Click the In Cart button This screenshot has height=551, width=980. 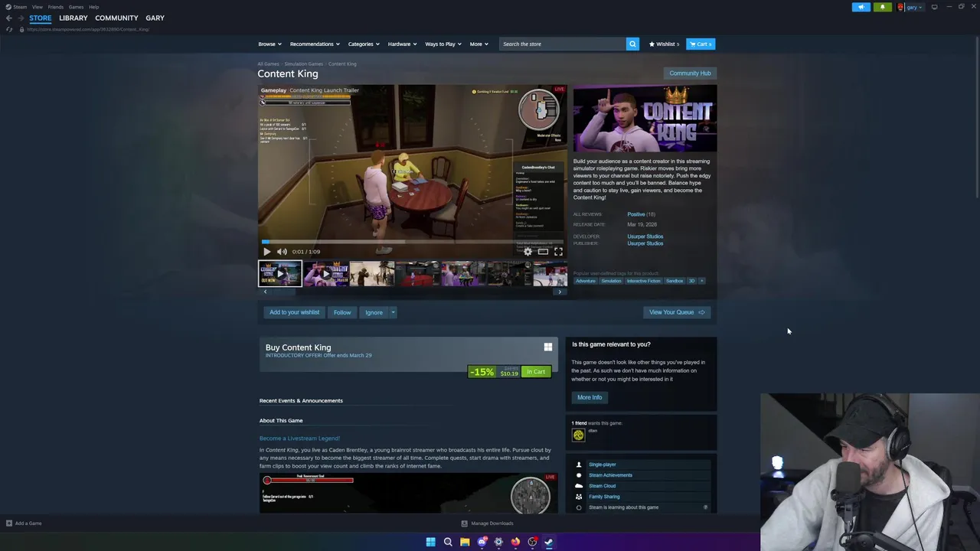536,372
